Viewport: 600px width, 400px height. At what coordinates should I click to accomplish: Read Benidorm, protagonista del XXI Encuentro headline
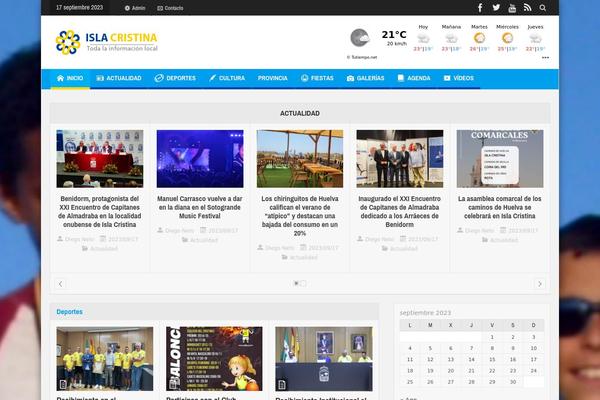(100, 212)
